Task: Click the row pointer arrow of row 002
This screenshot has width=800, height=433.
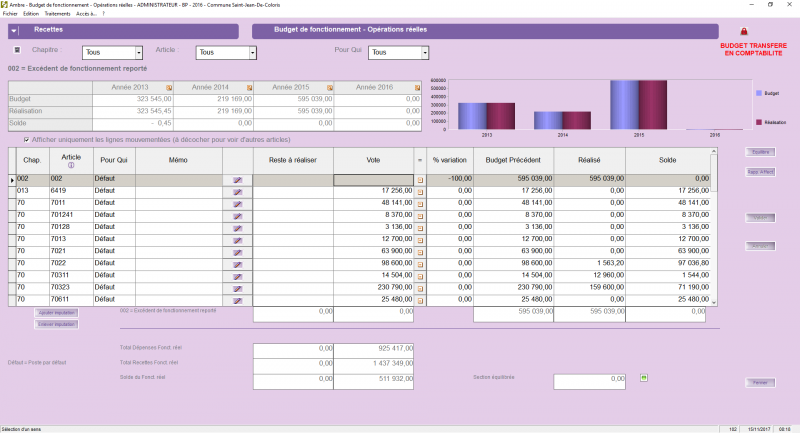Action: coord(12,180)
